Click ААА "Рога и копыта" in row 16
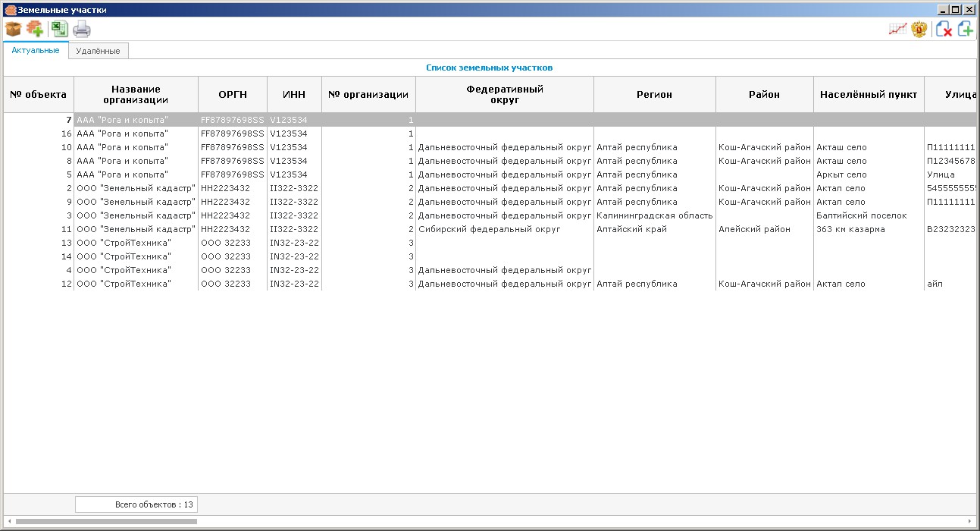This screenshot has height=531, width=980. (136, 134)
